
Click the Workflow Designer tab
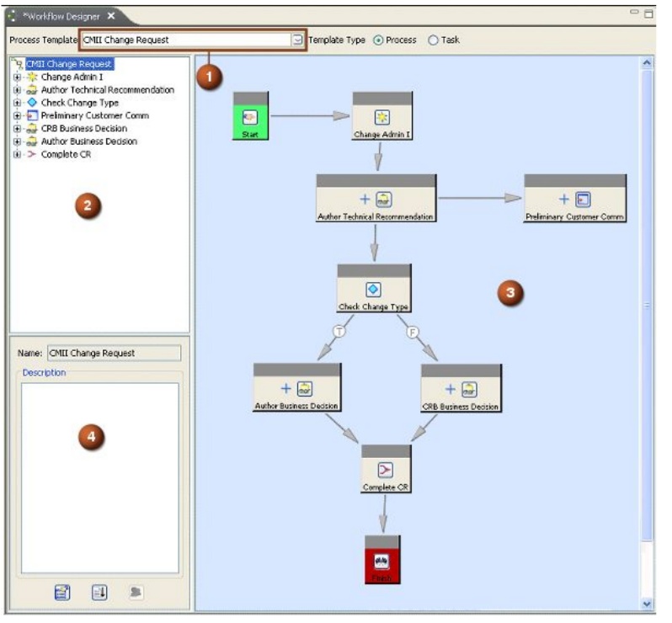pyautogui.click(x=61, y=16)
